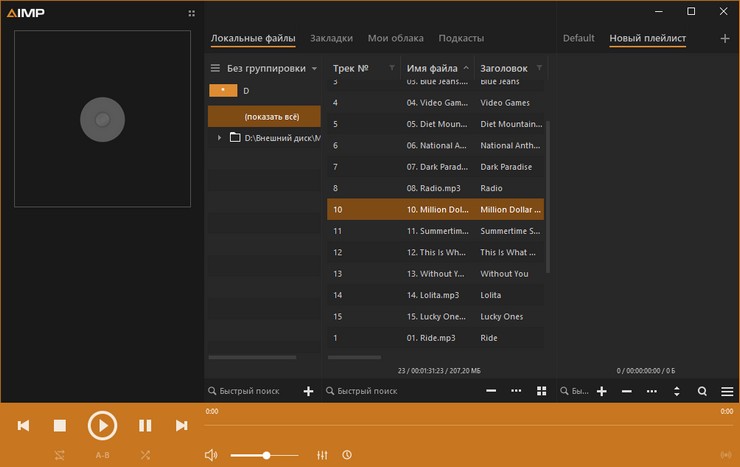
Task: Open the equalizer settings icon
Action: tap(322, 455)
